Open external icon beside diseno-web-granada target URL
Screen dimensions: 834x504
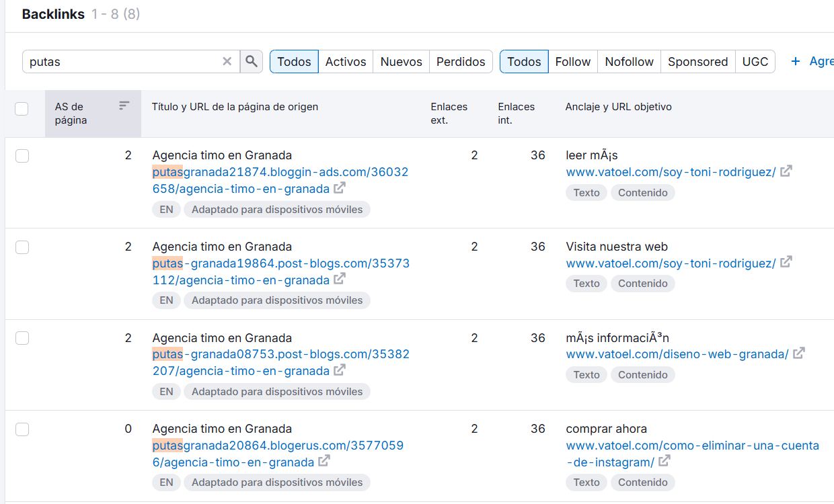tap(799, 353)
